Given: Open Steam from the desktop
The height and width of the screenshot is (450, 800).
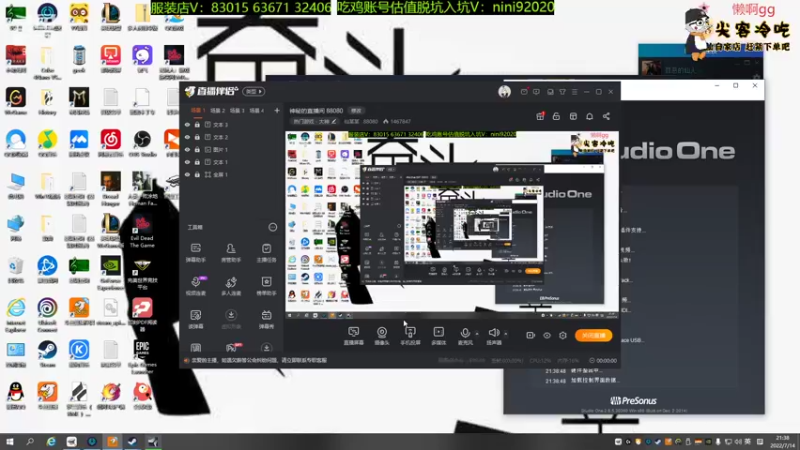Looking at the screenshot, I should [47, 353].
